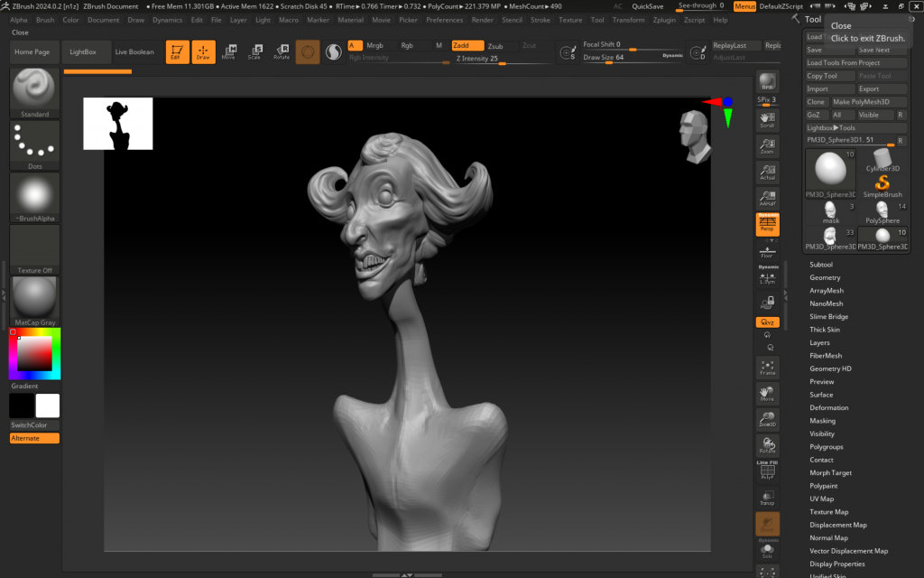Screen dimensions: 924x578
Task: Set canvas to Actual size
Action: point(767,172)
